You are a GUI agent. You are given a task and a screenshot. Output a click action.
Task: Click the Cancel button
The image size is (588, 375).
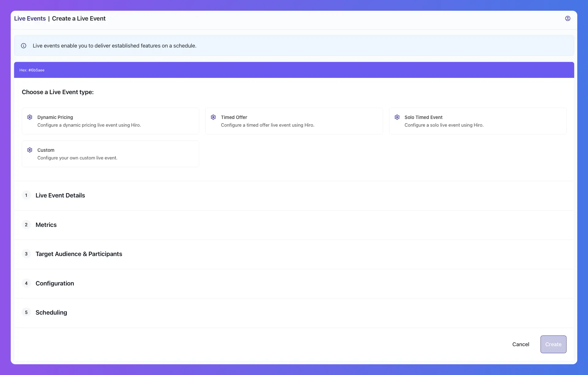pos(521,344)
